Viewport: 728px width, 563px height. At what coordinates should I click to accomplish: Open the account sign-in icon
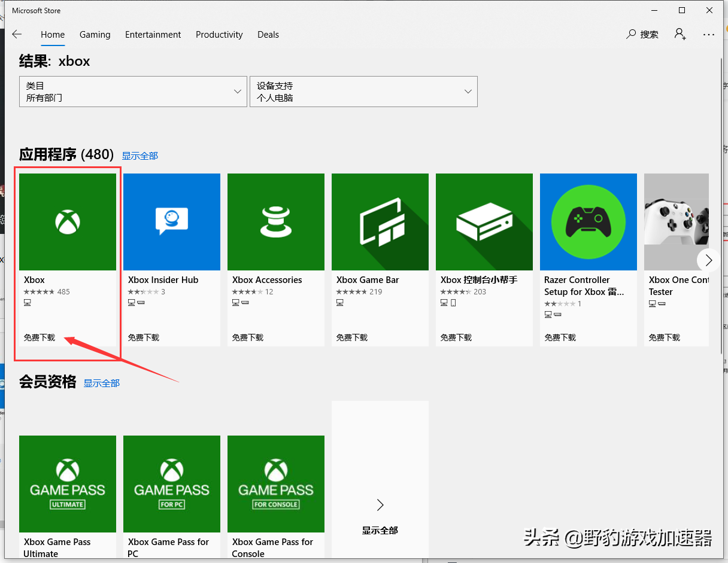coord(680,34)
